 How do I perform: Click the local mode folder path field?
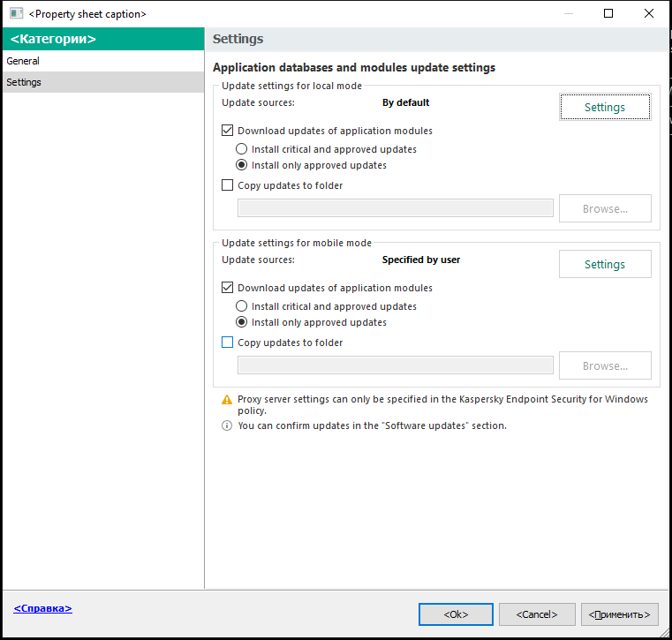point(395,208)
